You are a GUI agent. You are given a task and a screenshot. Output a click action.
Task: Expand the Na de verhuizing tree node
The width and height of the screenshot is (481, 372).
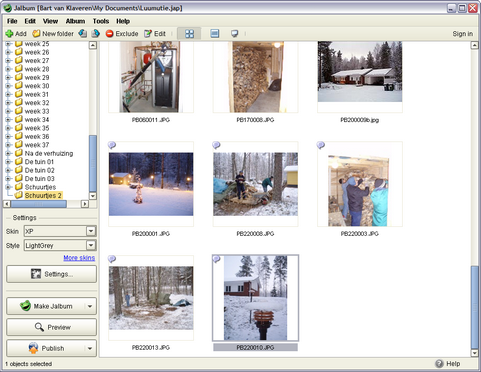(8, 153)
